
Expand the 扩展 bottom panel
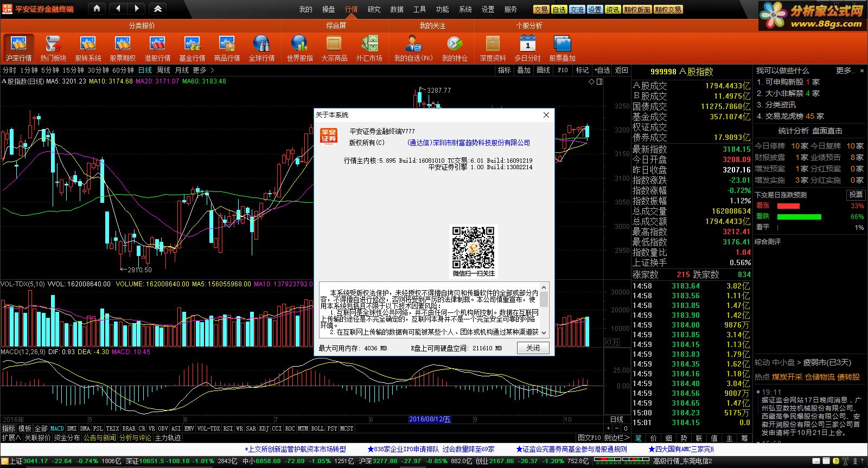tap(11, 438)
